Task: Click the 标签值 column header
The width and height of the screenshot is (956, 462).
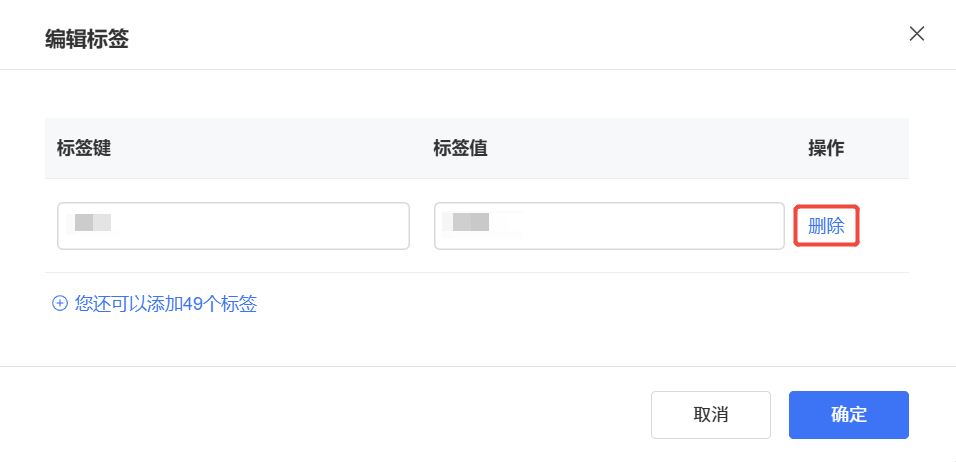Action: pyautogui.click(x=460, y=148)
